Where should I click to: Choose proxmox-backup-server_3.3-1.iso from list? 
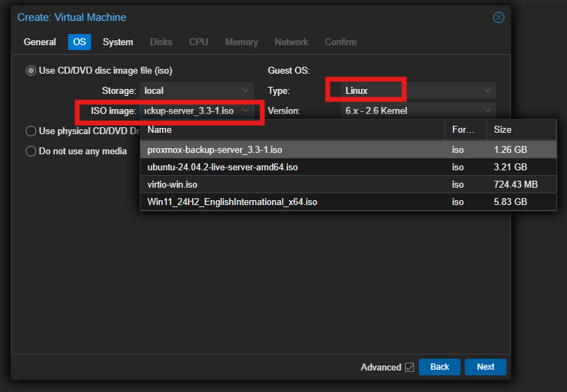pyautogui.click(x=349, y=149)
